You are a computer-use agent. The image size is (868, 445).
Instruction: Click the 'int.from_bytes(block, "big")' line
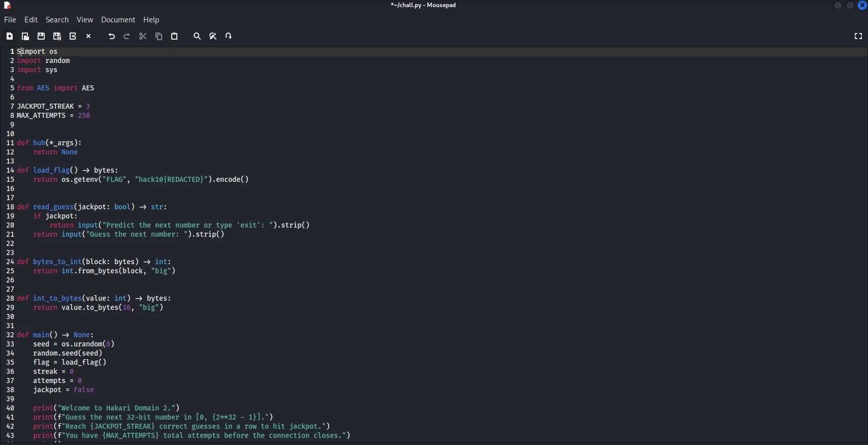pos(104,271)
